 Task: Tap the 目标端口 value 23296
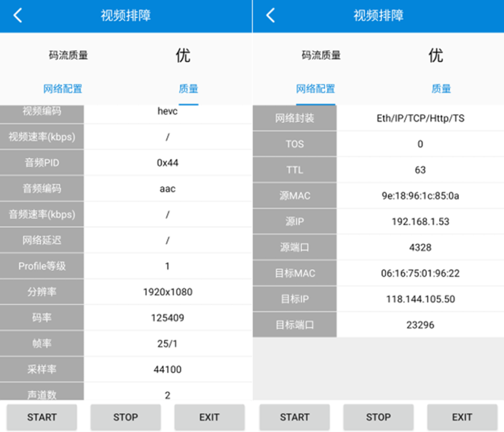[x=420, y=325]
